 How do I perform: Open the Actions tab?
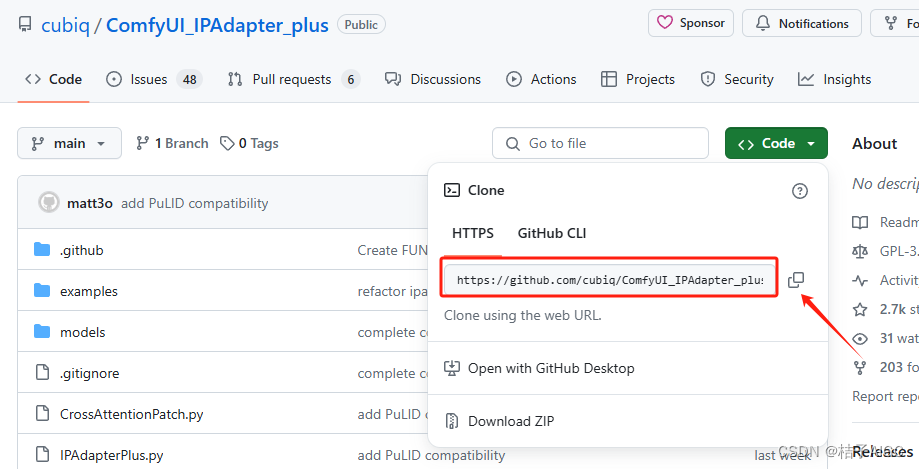(541, 79)
